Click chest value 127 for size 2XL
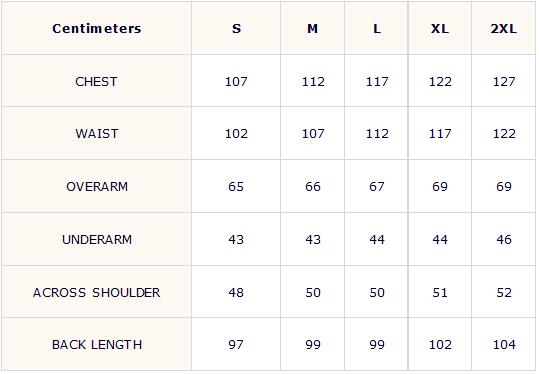The image size is (539, 374). coord(504,82)
